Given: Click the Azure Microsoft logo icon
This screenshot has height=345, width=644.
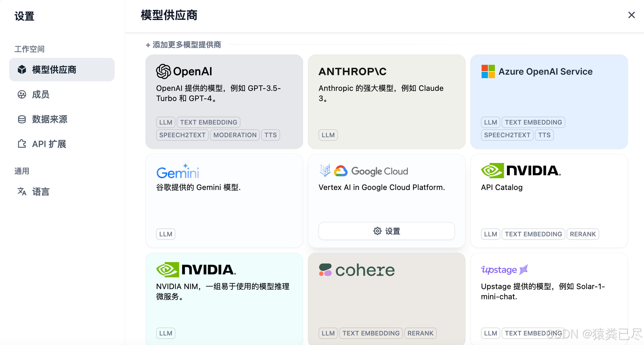Looking at the screenshot, I should point(488,71).
